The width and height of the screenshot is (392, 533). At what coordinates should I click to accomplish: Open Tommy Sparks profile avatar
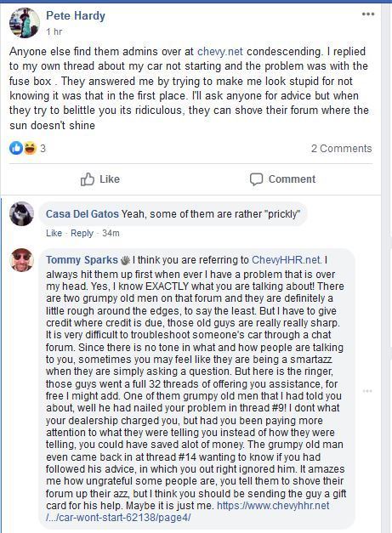point(22,260)
